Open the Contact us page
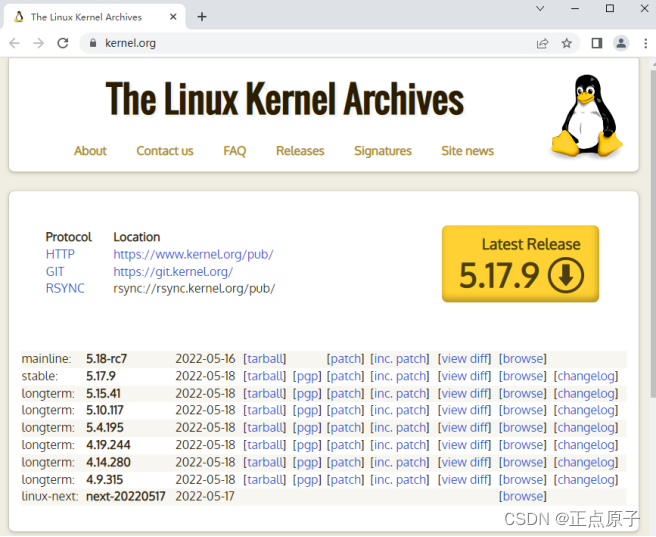 click(x=165, y=151)
